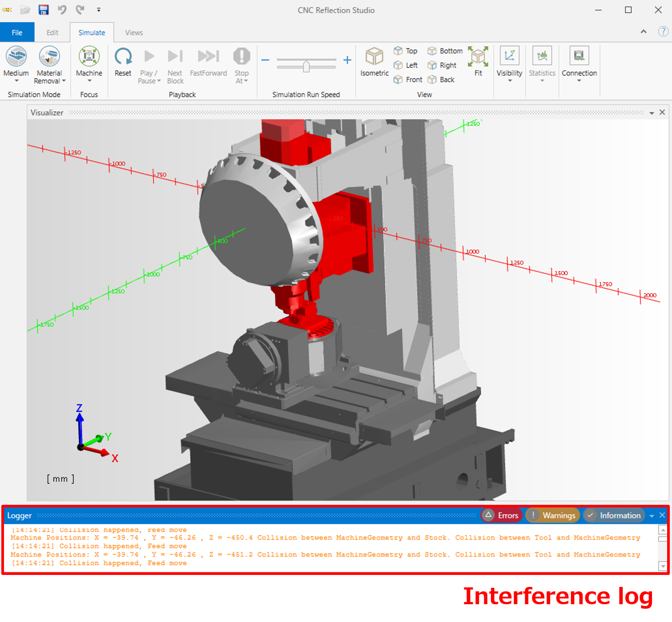Click the Save icon in quick access toolbar
Viewport: 672px width, 622px height.
pyautogui.click(x=43, y=9)
